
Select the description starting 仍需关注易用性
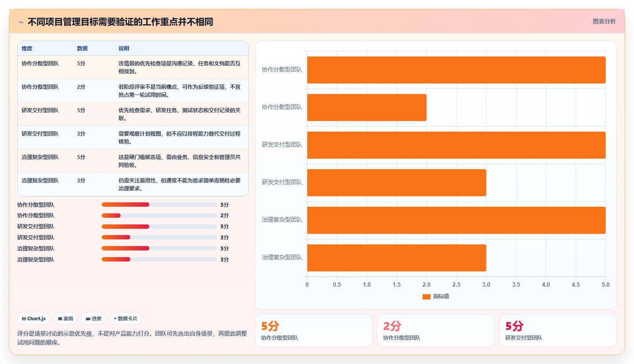(180, 184)
